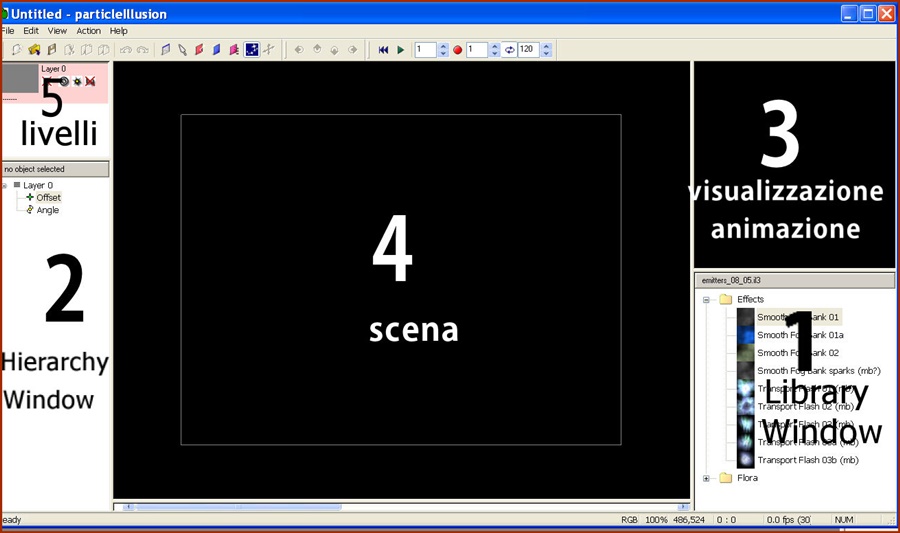
Task: Select Smooth Fog Bank sparks (mb?) emitter
Action: coord(818,371)
